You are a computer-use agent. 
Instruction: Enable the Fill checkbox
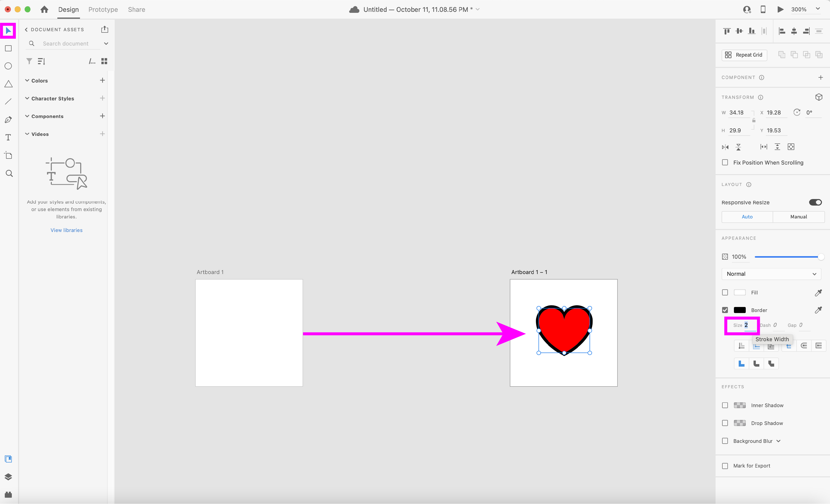(725, 292)
